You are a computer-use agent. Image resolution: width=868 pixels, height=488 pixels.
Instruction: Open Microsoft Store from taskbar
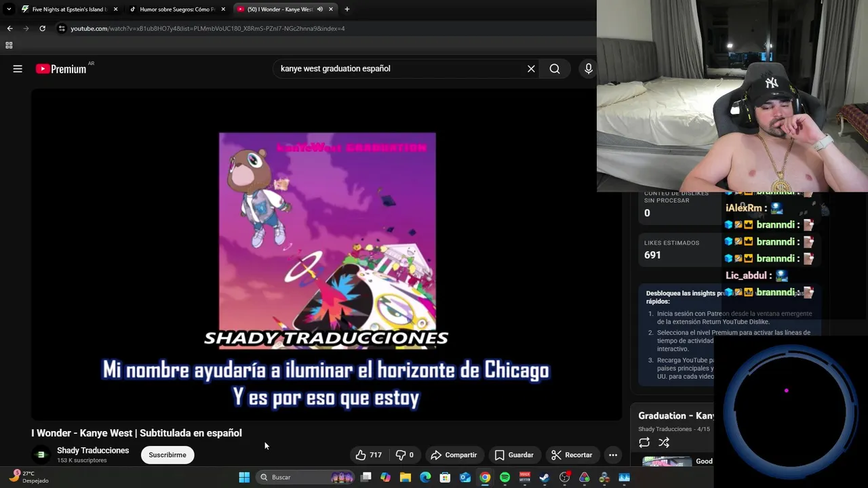click(445, 477)
